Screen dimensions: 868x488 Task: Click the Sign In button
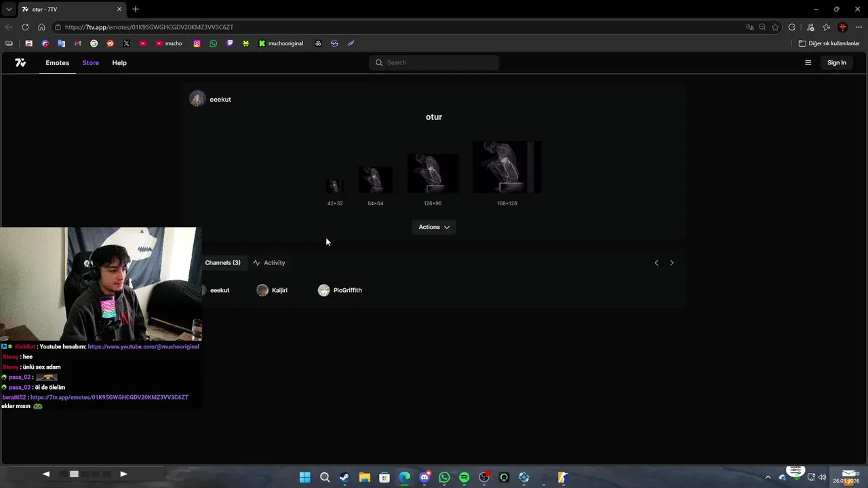coord(837,62)
